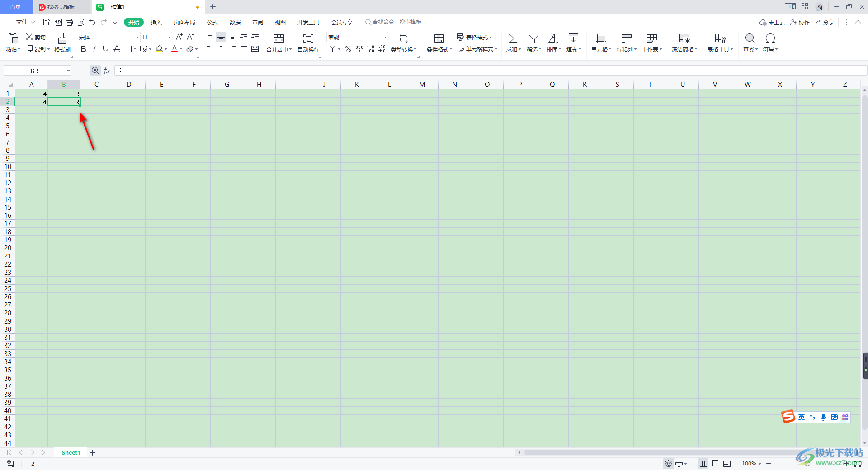Click the Print icon in quick access bar

coord(69,22)
